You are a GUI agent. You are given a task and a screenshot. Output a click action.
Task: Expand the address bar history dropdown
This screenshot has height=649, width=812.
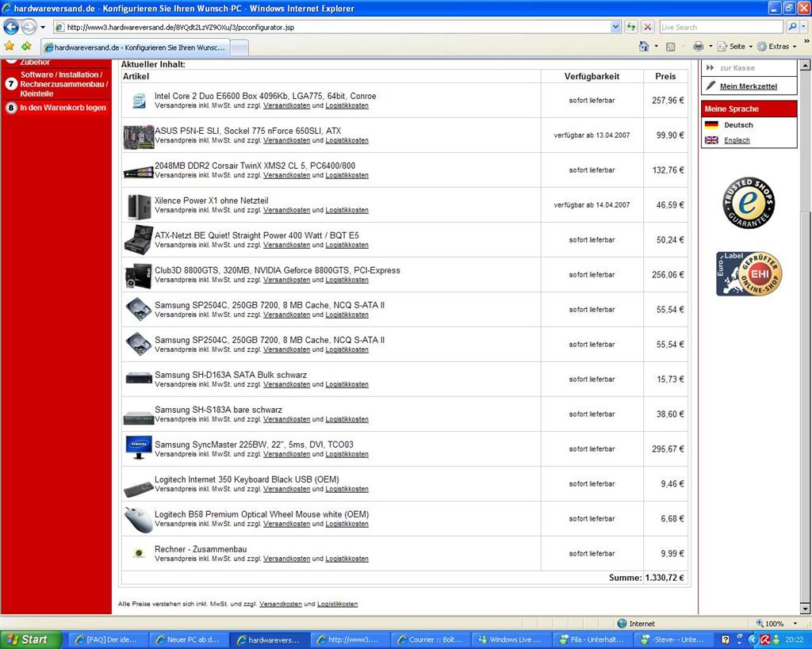pyautogui.click(x=615, y=27)
